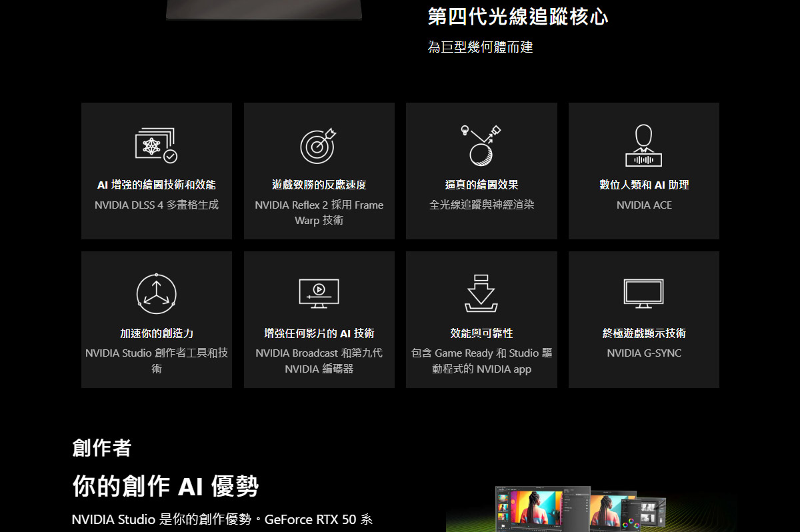This screenshot has width=800, height=532.
Task: Click the NVIDIA ACE digital human icon
Action: 643,145
